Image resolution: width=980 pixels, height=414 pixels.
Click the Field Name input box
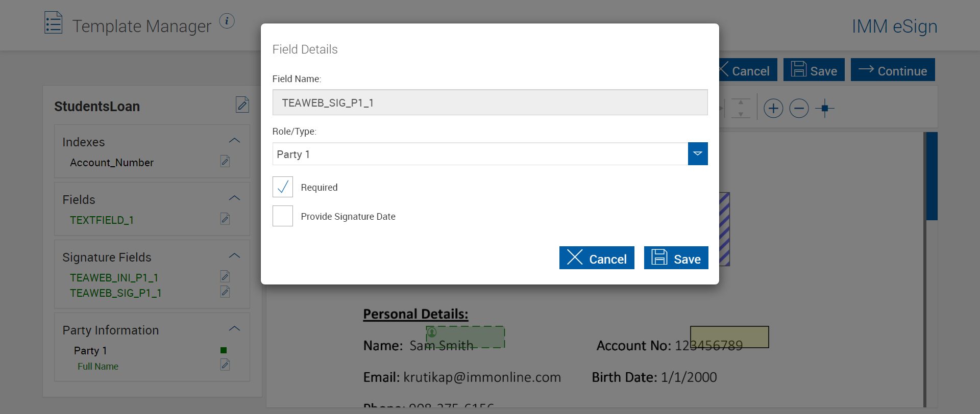click(489, 102)
